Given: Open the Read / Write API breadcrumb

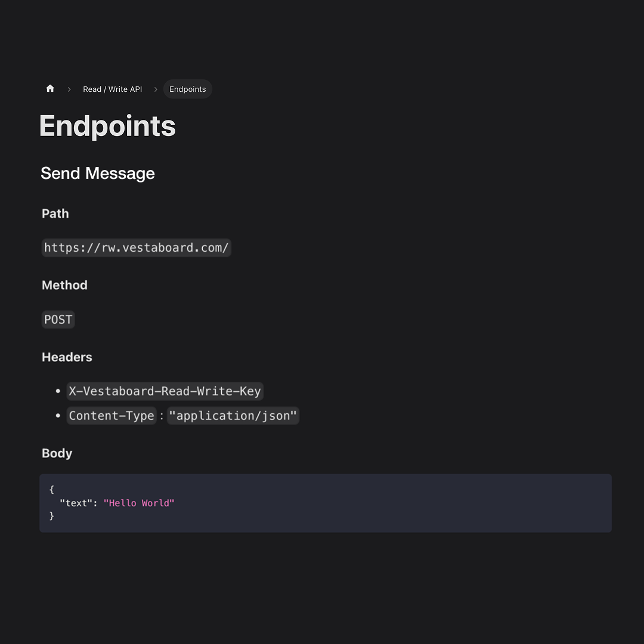Looking at the screenshot, I should coord(113,89).
